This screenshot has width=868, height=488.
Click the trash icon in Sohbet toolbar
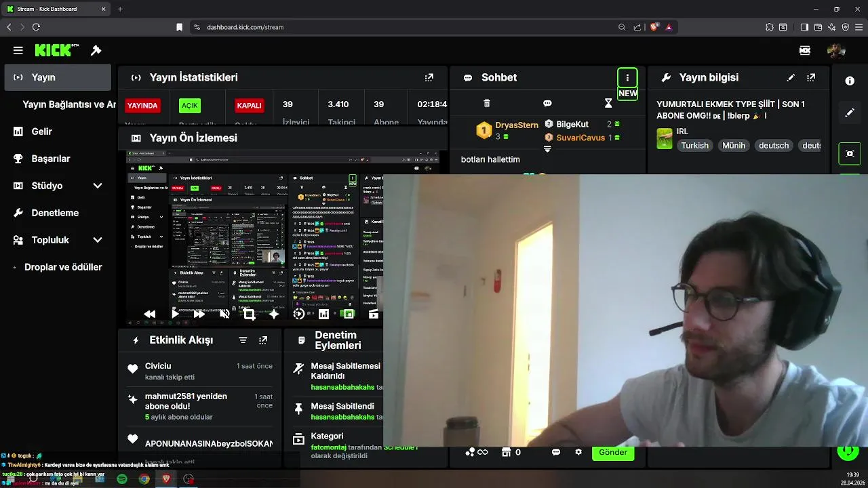tap(486, 104)
